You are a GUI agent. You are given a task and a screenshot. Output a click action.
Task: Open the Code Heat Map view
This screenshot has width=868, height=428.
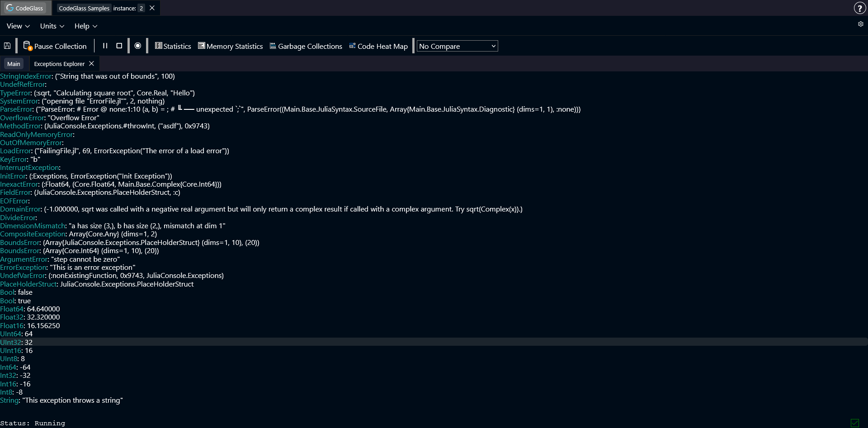[378, 46]
